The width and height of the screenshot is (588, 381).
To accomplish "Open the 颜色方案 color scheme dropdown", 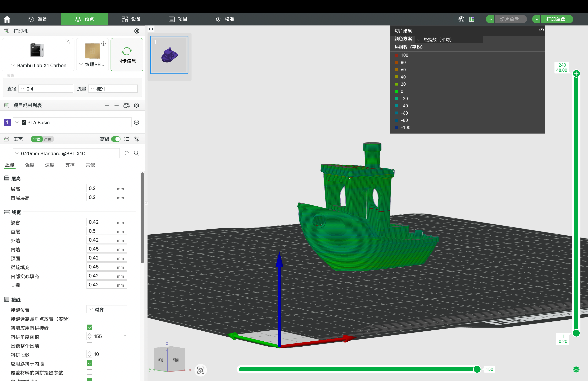I will 449,40.
